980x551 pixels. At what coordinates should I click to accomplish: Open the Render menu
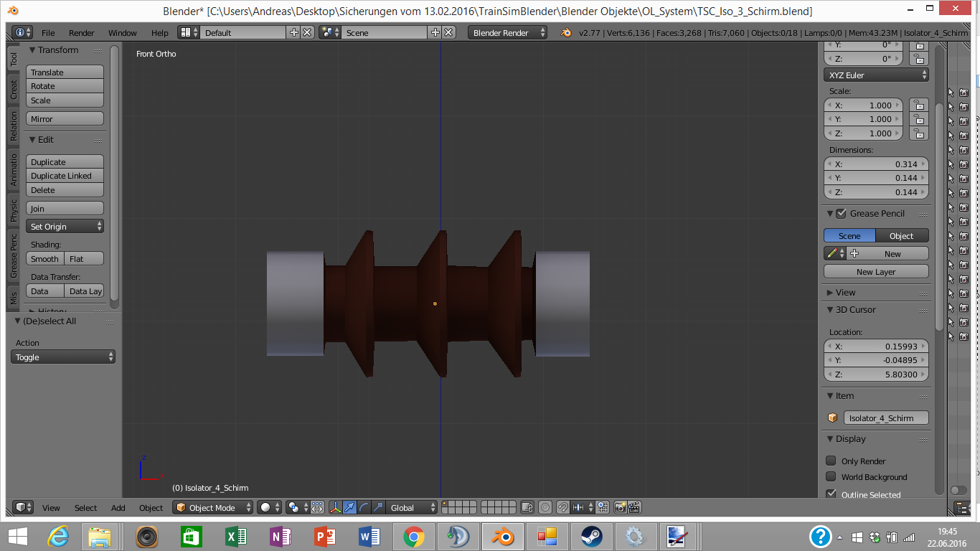[81, 33]
